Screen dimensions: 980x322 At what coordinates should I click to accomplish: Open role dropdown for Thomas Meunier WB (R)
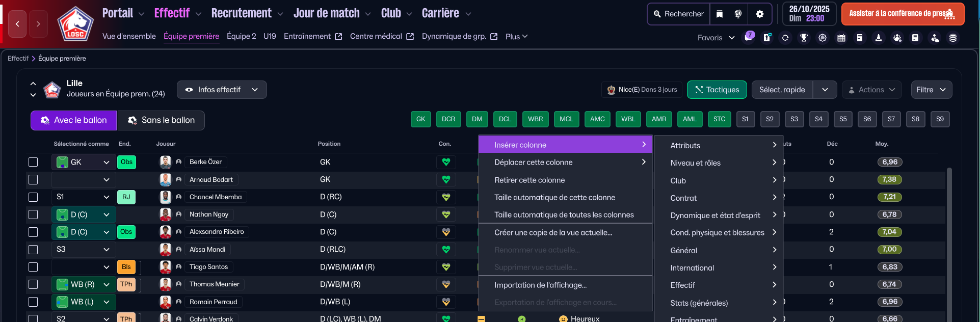[x=106, y=284]
